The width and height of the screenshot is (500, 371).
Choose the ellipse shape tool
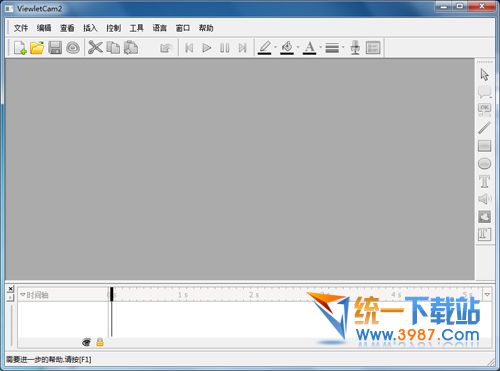point(484,164)
